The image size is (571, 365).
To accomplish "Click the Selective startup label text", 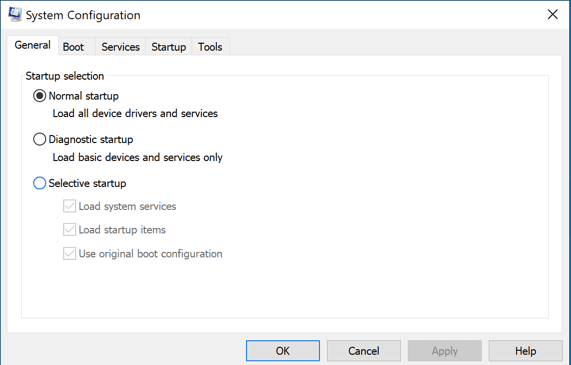I will pos(87,183).
